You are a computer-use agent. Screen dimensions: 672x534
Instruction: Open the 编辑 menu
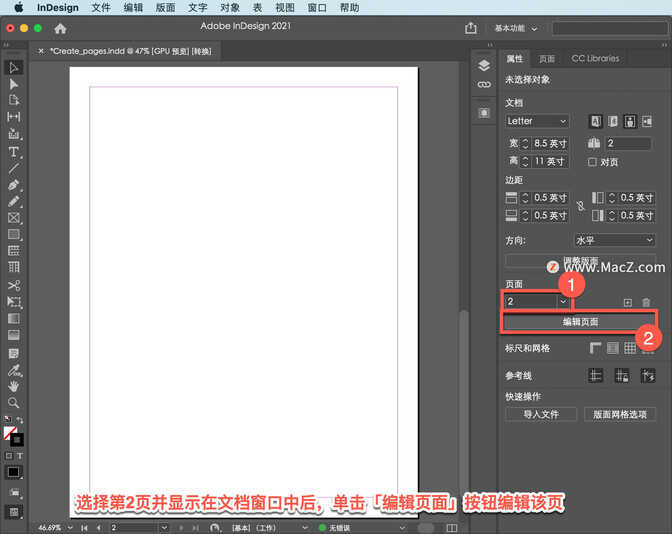(133, 8)
